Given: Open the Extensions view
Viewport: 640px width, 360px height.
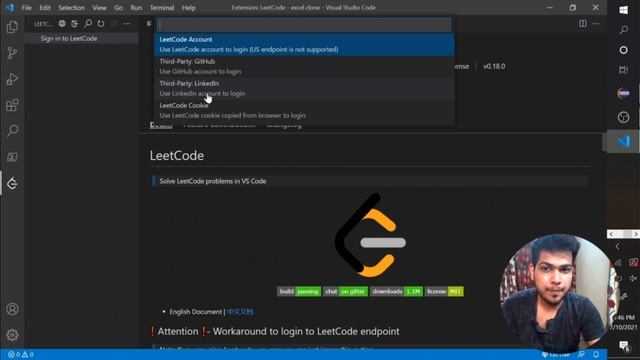Looking at the screenshot, I should click(x=12, y=105).
